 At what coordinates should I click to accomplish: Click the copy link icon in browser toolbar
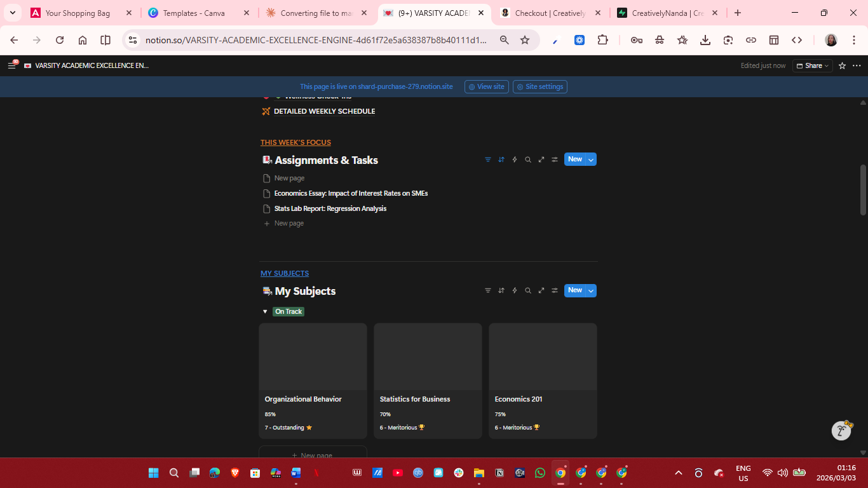(x=751, y=39)
